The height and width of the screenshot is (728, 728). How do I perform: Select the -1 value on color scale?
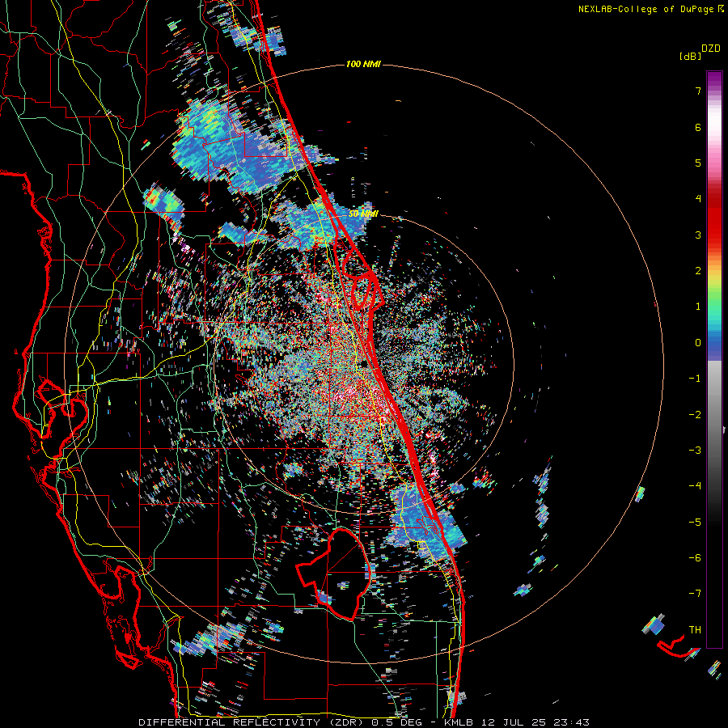[695, 379]
